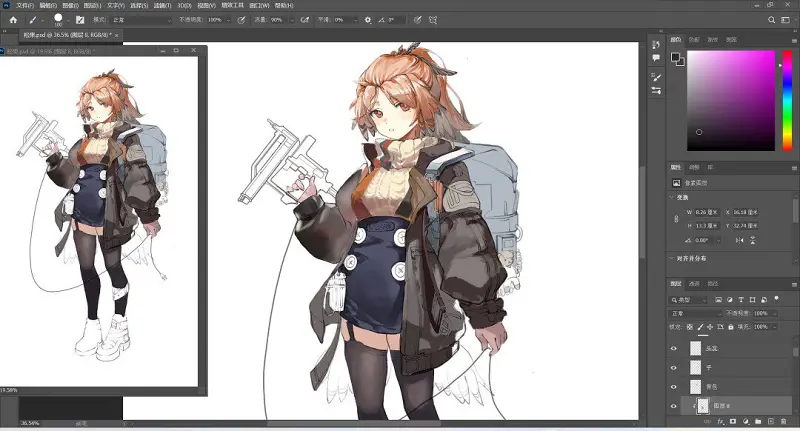The image size is (800, 431).
Task: Click the background color swatch
Action: [681, 62]
